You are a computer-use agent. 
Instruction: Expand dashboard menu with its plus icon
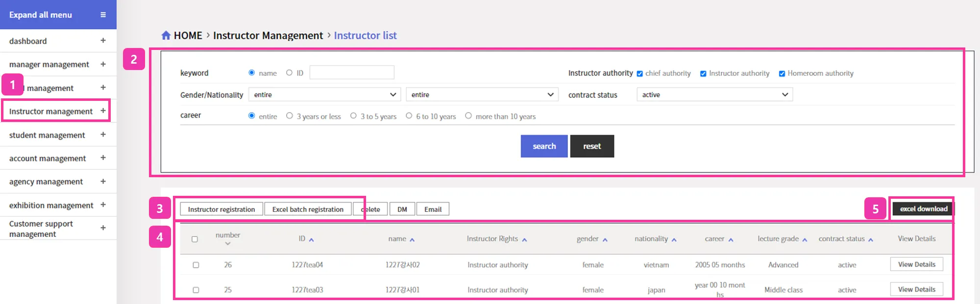coord(103,41)
